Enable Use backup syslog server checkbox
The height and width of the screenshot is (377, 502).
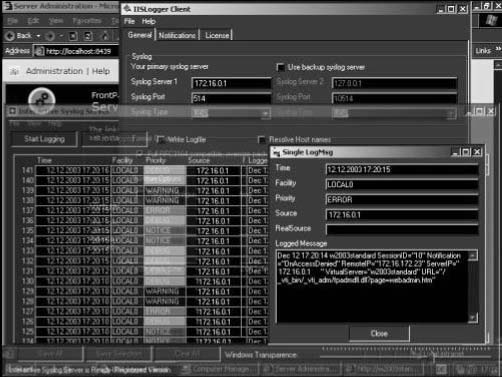pos(281,67)
